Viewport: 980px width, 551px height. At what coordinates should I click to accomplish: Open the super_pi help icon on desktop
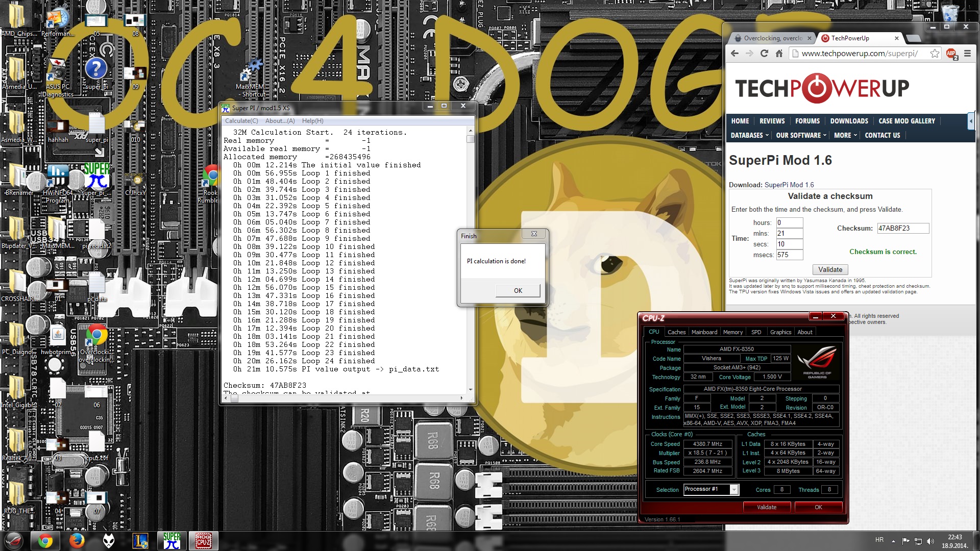pos(96,74)
